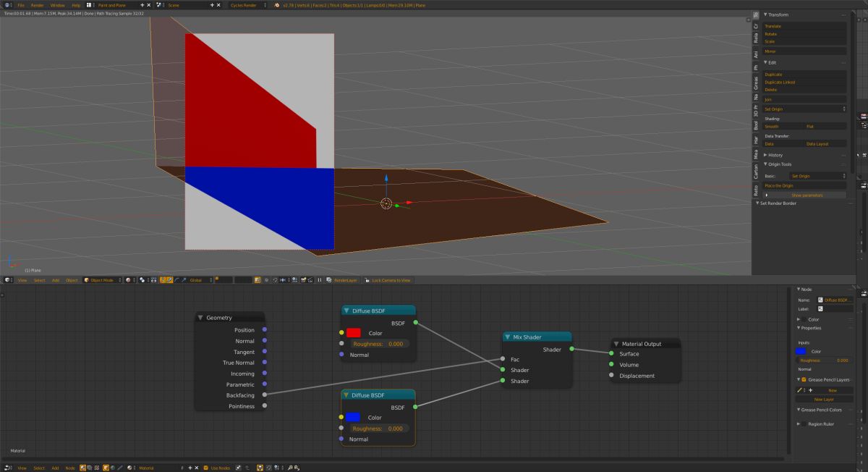
Task: Click the Backfacing output socket on Geometry
Action: point(265,395)
